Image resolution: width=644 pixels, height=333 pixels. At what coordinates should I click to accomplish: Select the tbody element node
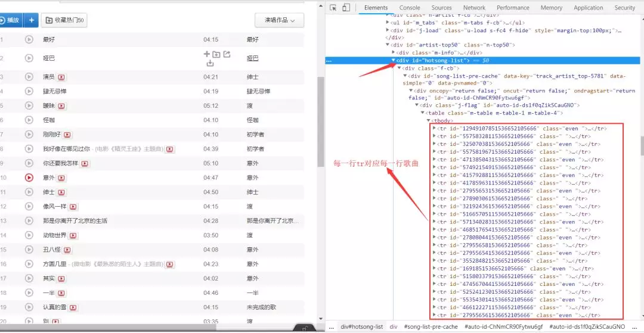coord(442,120)
